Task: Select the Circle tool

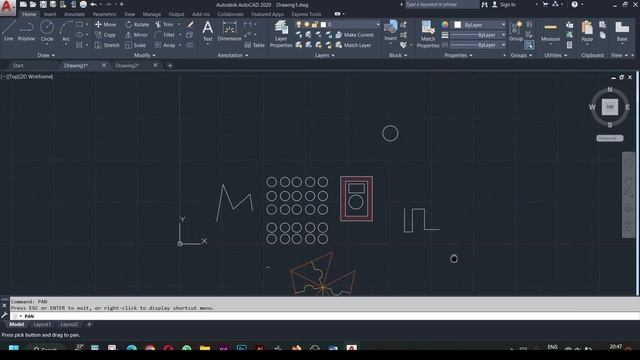Action: point(47,31)
